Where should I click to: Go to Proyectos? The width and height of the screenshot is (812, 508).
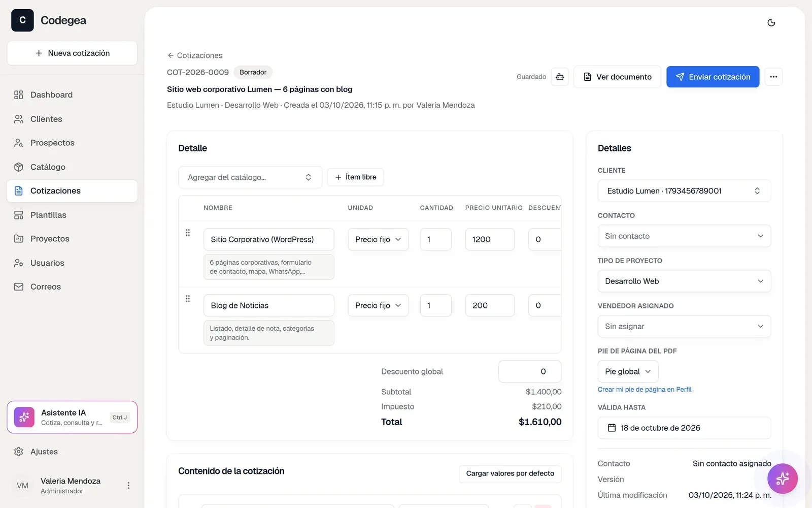(72, 239)
